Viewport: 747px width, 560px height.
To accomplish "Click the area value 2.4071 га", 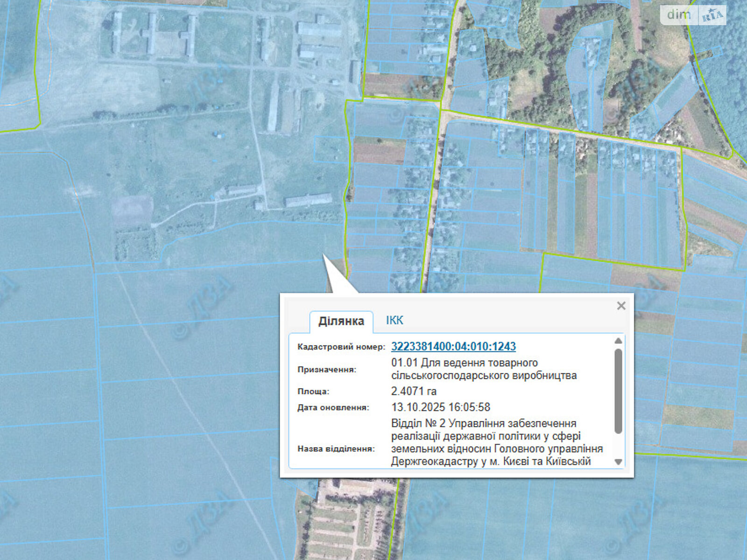I will pos(414,391).
